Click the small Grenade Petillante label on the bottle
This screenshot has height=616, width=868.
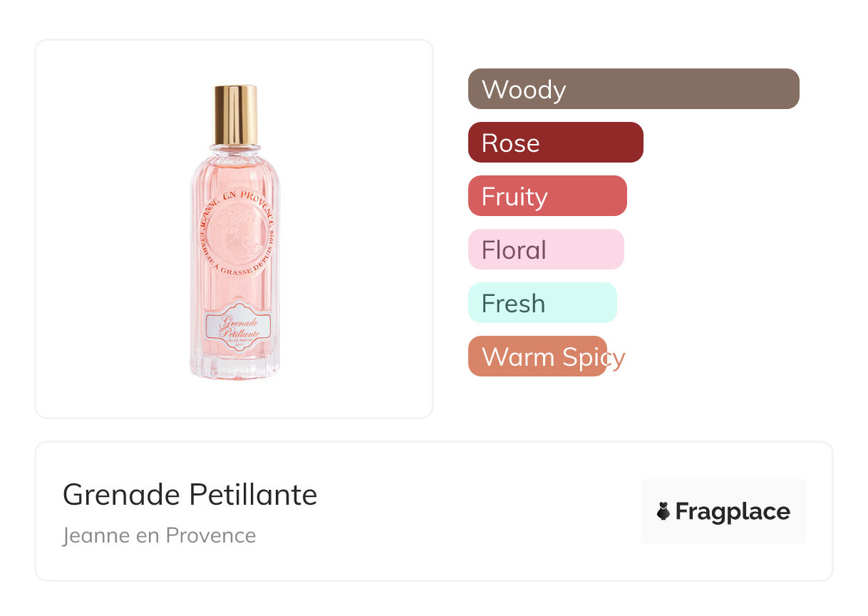click(x=238, y=327)
